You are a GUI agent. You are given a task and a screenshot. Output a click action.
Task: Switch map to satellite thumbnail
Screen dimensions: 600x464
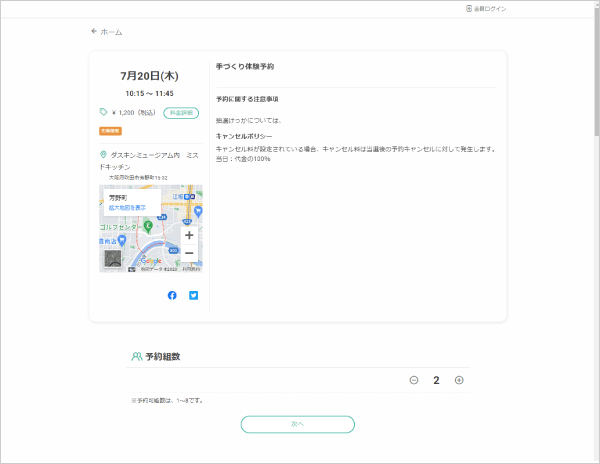(113, 259)
